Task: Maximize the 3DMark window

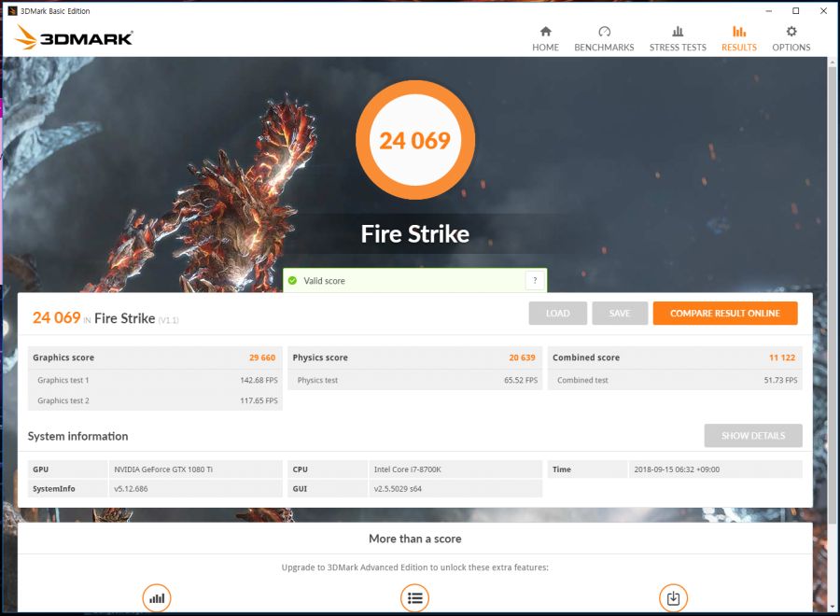Action: tap(796, 10)
